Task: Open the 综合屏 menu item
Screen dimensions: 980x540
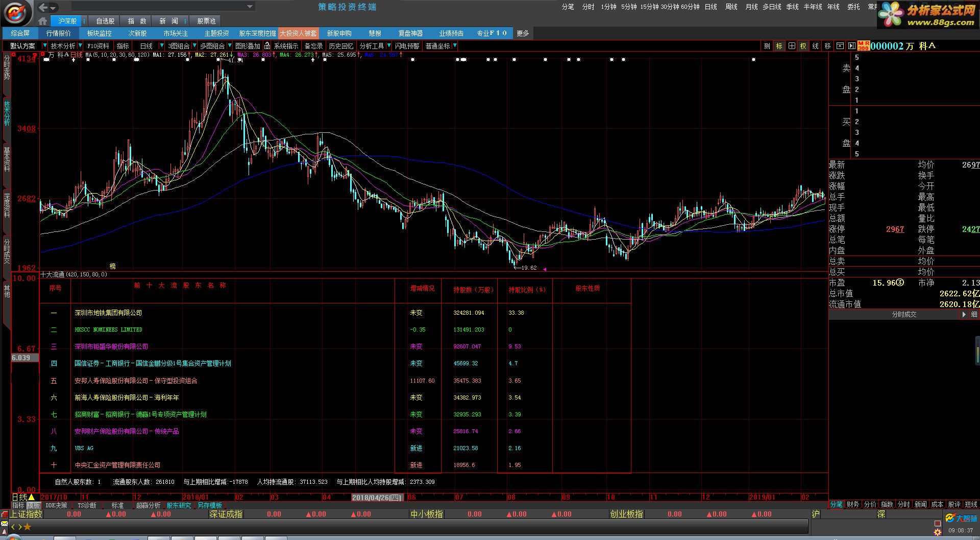Action: pos(20,33)
